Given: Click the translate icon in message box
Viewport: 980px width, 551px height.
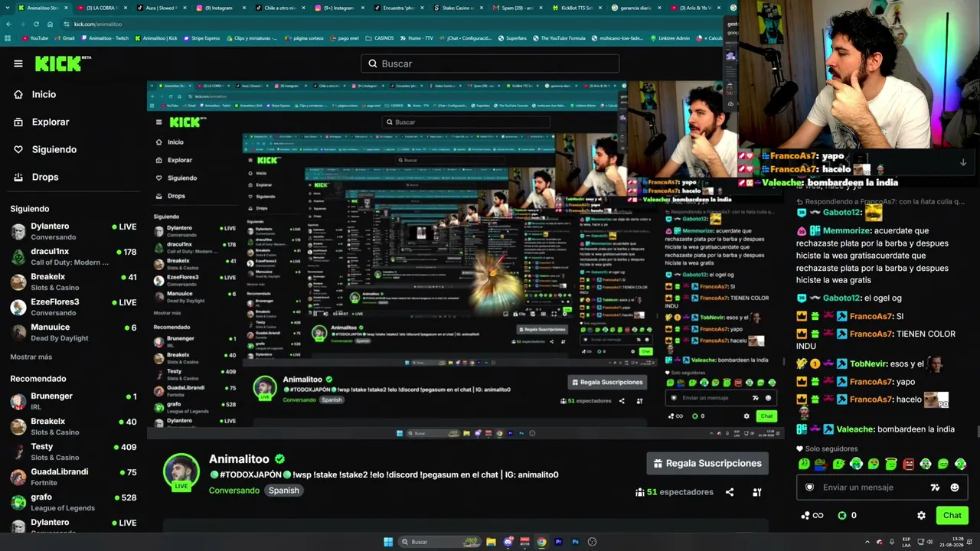Looking at the screenshot, I should (935, 487).
